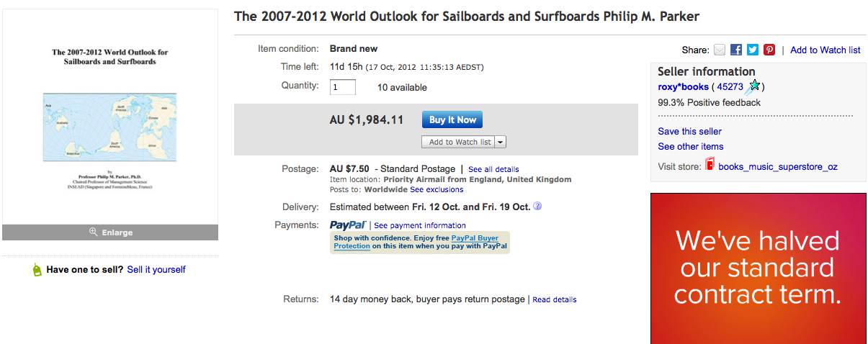Screen dimensions: 868x344
Task: Click Save this seller link
Action: [x=689, y=131]
